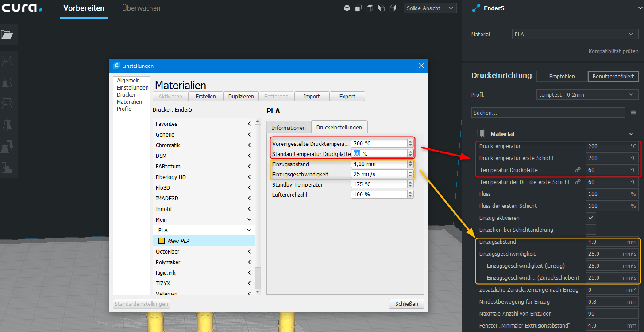This screenshot has width=644, height=332.
Task: Open Allgemein page in dialog sidebar
Action: [128, 81]
